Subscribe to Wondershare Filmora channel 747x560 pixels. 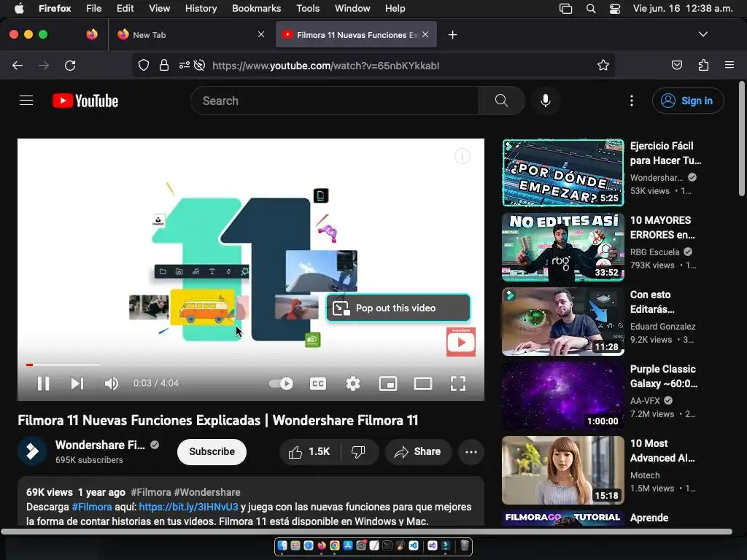point(212,451)
